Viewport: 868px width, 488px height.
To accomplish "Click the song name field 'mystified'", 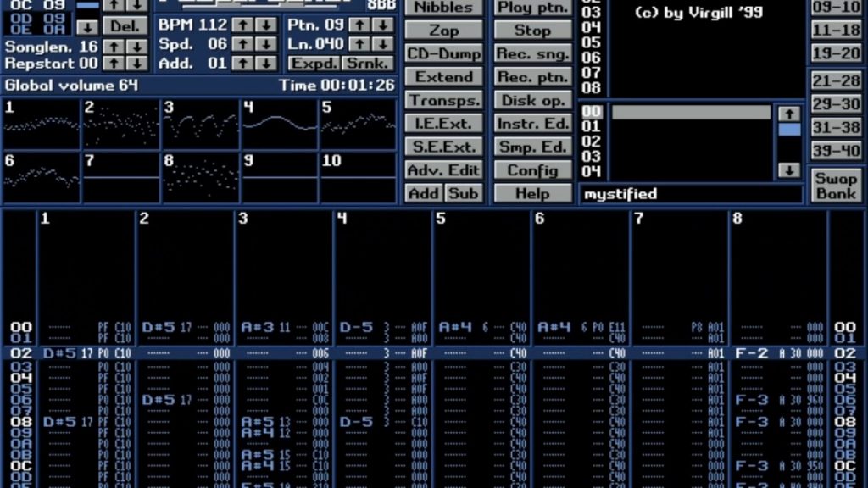I will (x=691, y=194).
